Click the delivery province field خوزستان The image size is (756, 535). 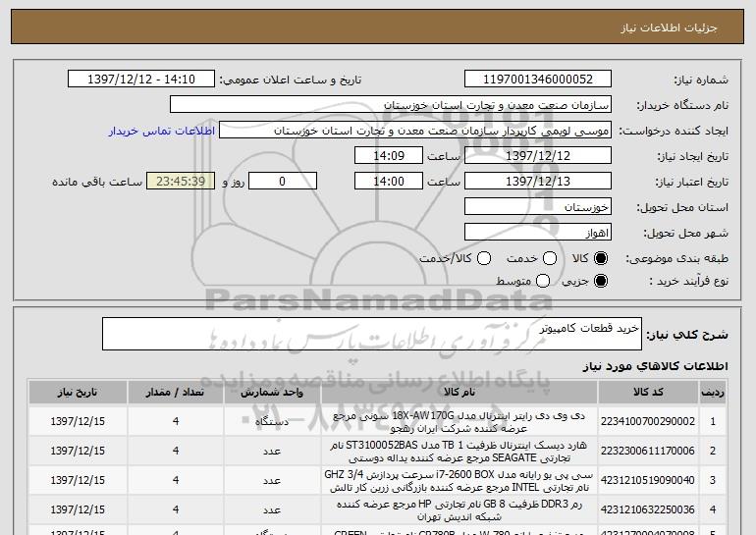point(538,207)
